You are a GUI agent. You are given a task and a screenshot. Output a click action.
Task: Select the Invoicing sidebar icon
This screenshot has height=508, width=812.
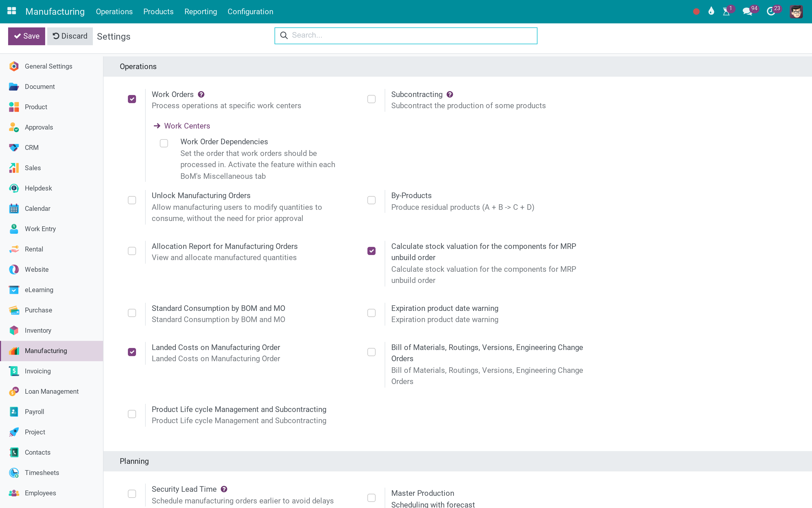(14, 371)
